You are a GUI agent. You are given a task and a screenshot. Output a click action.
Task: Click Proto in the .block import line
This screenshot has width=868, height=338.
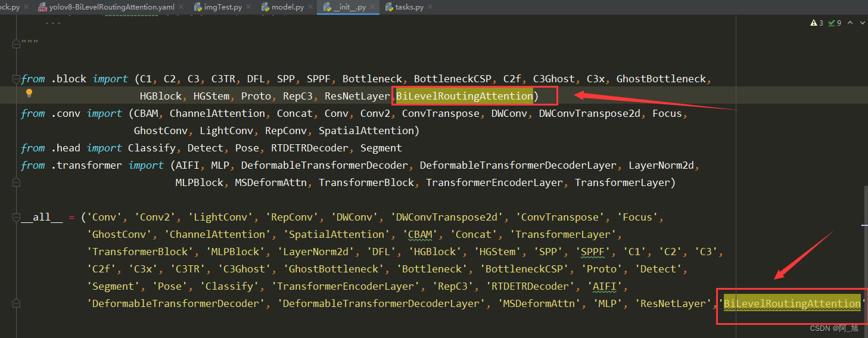[256, 96]
